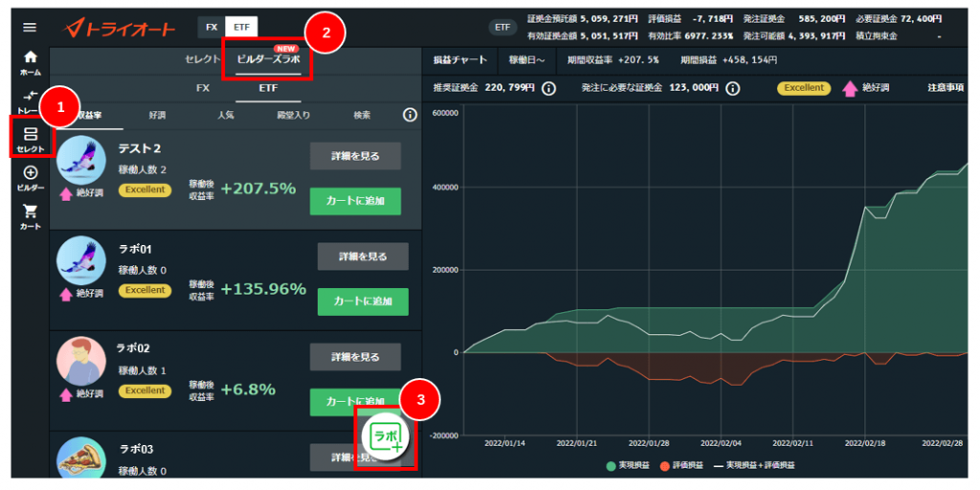Viewport: 980px width, 490px height.
Task: Open the hamburger menu icon
Action: coord(30,28)
